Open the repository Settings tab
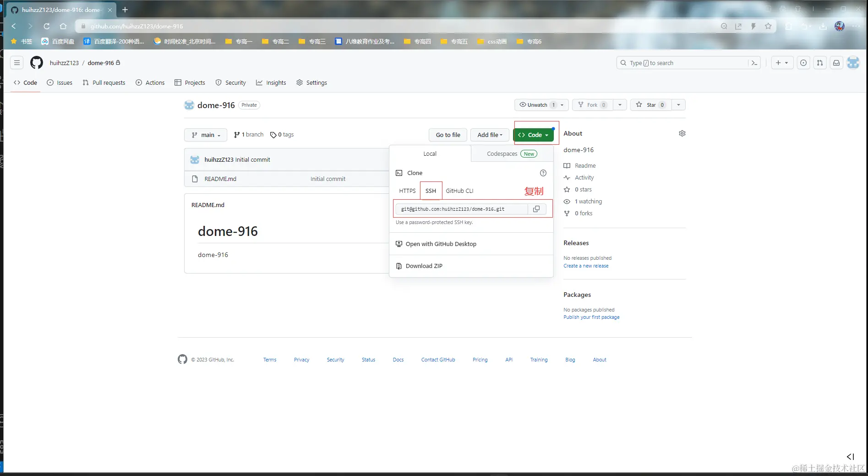This screenshot has width=868, height=476. pyautogui.click(x=311, y=82)
